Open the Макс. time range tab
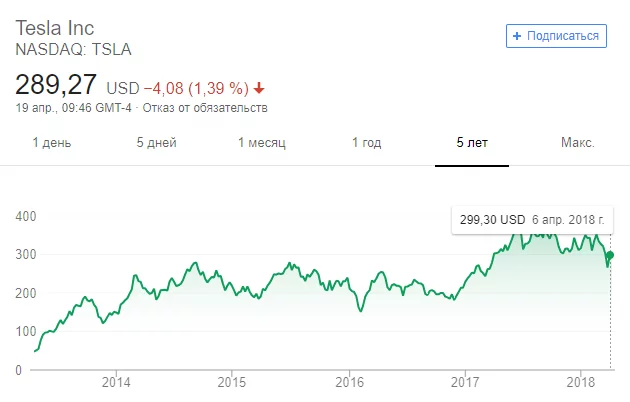This screenshot has height=402, width=630. tap(578, 143)
